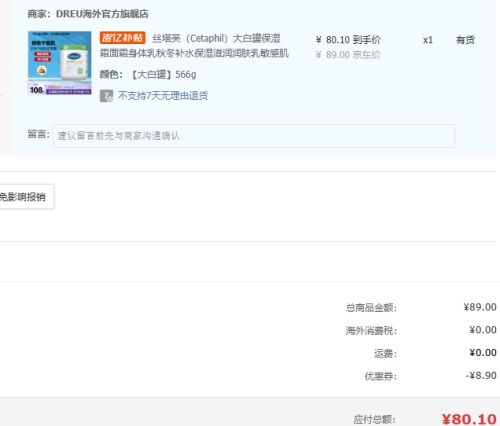Click the red 应付总额 ¥80.10 total
Screen dimensions: 500x426
click(x=469, y=419)
